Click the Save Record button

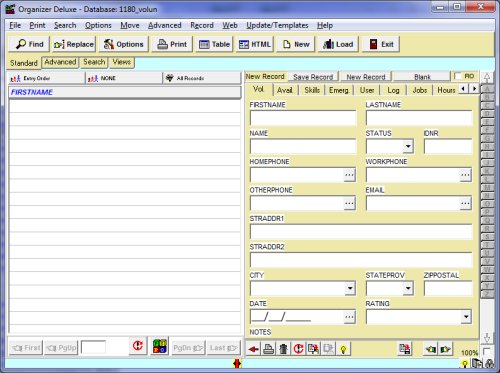coord(313,77)
